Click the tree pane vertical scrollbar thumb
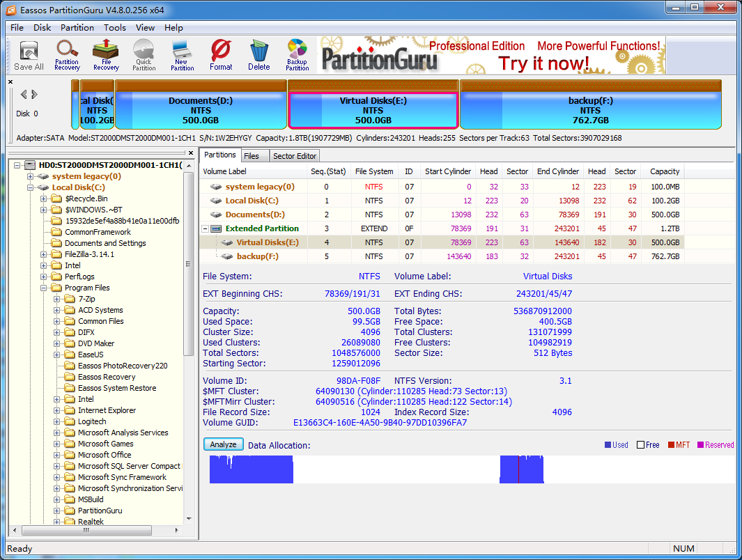The width and height of the screenshot is (742, 560). pos(188,263)
